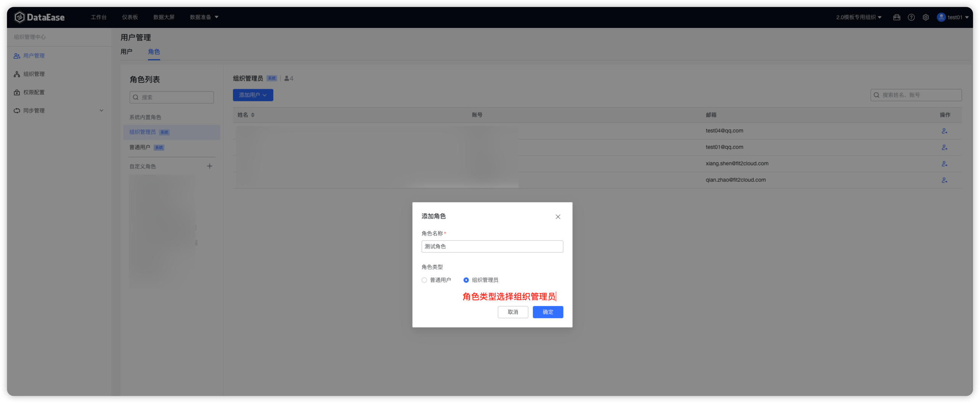Click the role list 搜索 field
The image size is (980, 403).
pyautogui.click(x=172, y=97)
